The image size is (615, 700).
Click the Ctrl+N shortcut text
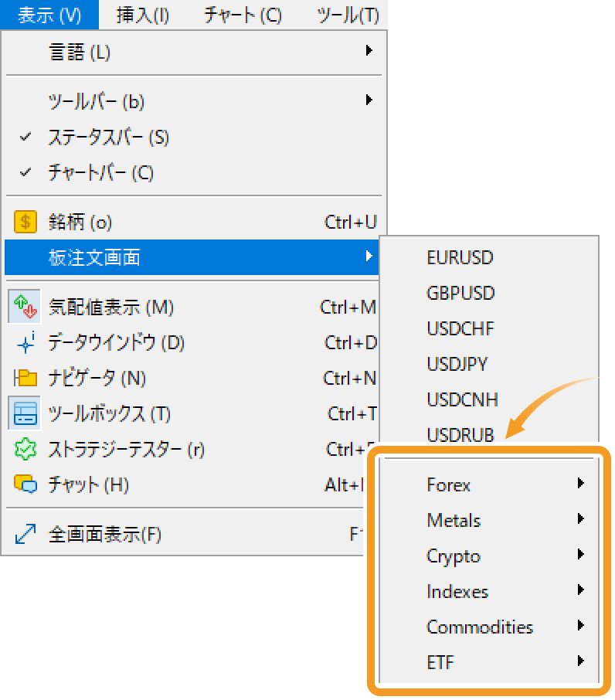pyautogui.click(x=350, y=379)
